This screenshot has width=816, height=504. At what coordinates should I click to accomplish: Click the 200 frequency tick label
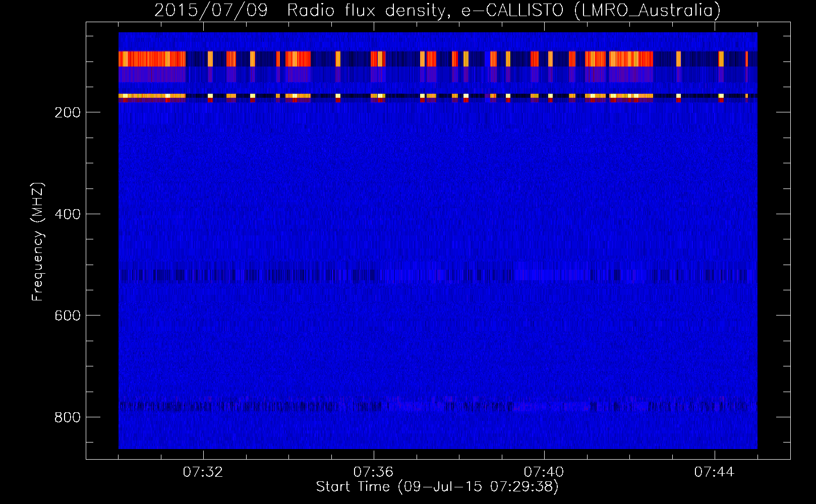[68, 112]
